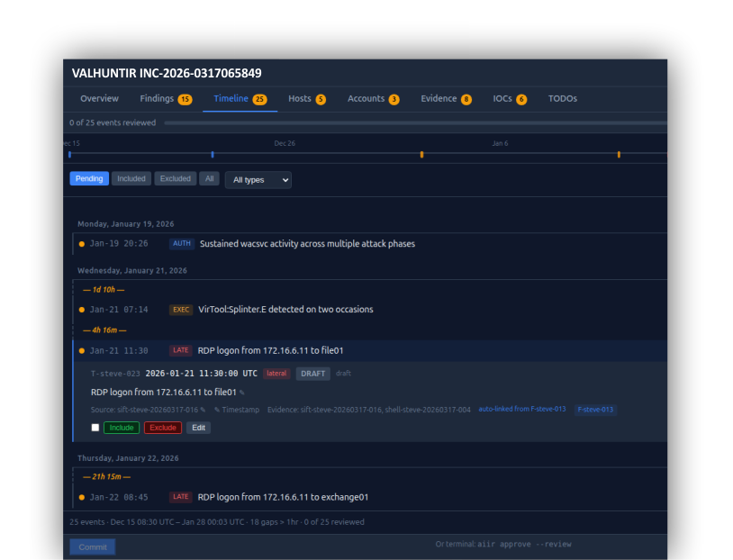Click the LATE badge on the Jan-21 RDP event

pyautogui.click(x=179, y=350)
